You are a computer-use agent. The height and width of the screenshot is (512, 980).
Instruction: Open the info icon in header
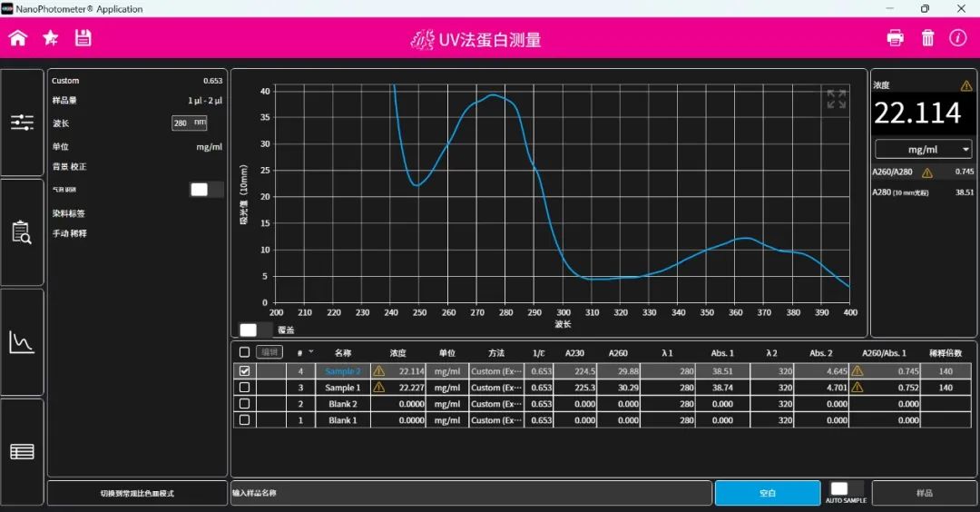tap(958, 38)
